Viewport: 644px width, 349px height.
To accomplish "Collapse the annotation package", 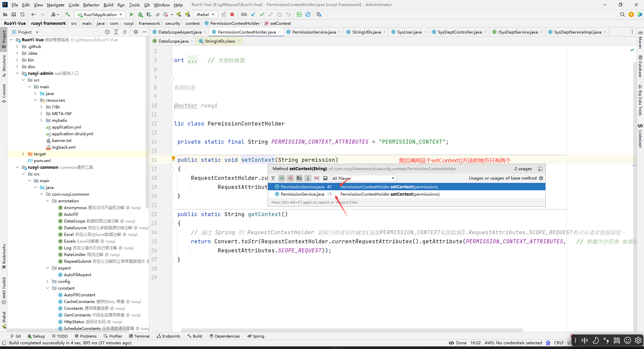I will pos(47,201).
